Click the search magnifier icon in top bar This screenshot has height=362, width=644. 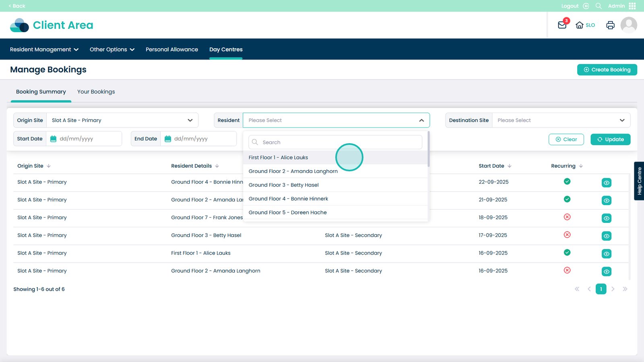(599, 6)
